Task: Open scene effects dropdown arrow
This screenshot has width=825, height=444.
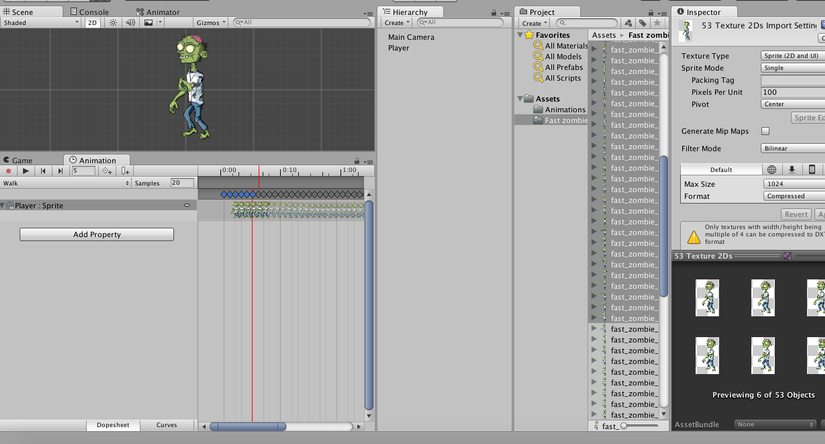Action: coord(160,23)
